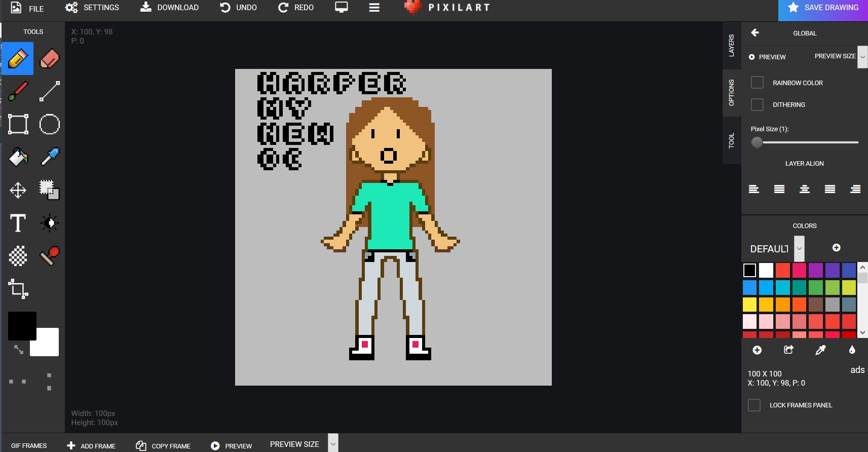Pick the yellow color swatch
Screen dimensions: 868x452
[749, 305]
